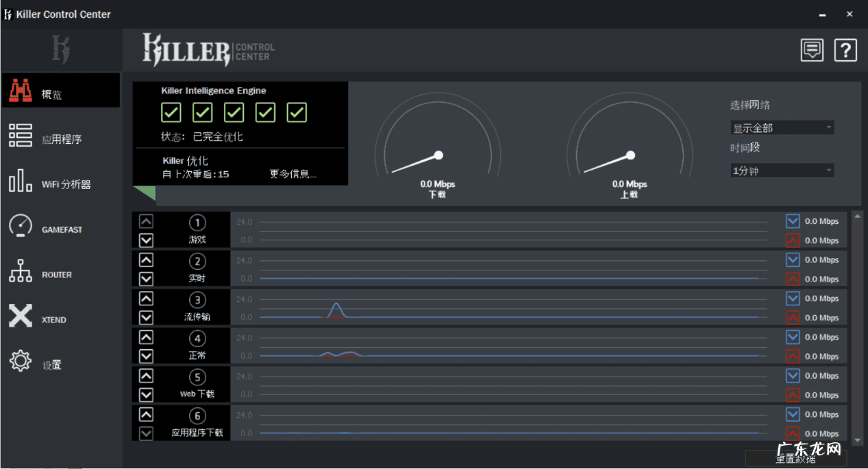The height and width of the screenshot is (469, 868).
Task: Toggle the fifth Killer Intelligence Engine checkbox
Action: [x=297, y=112]
